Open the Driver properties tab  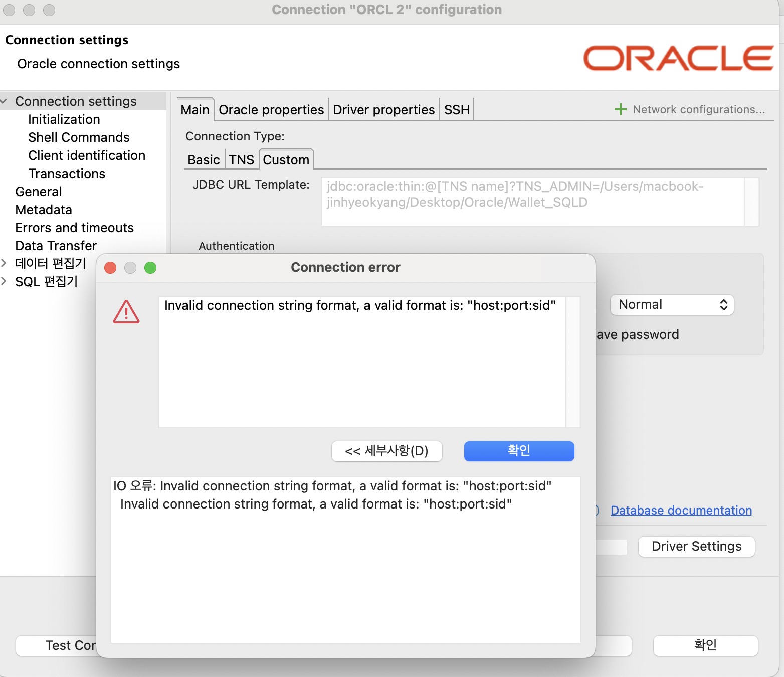383,110
